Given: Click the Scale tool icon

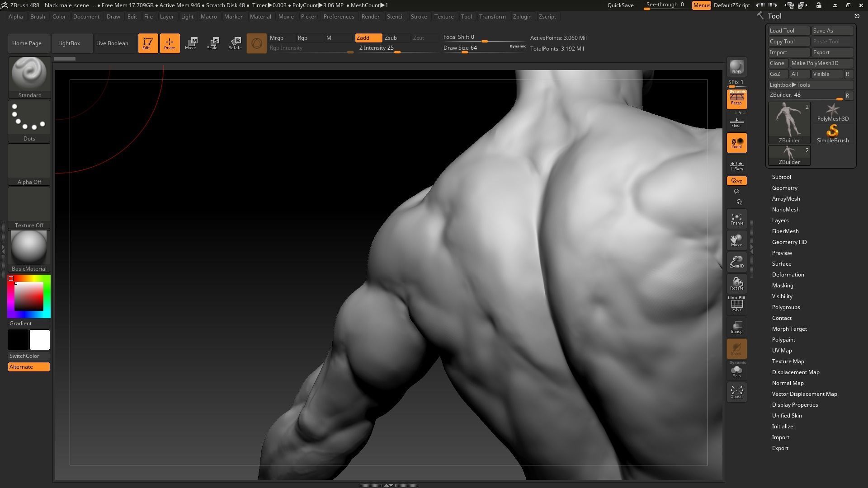Looking at the screenshot, I should pyautogui.click(x=212, y=43).
